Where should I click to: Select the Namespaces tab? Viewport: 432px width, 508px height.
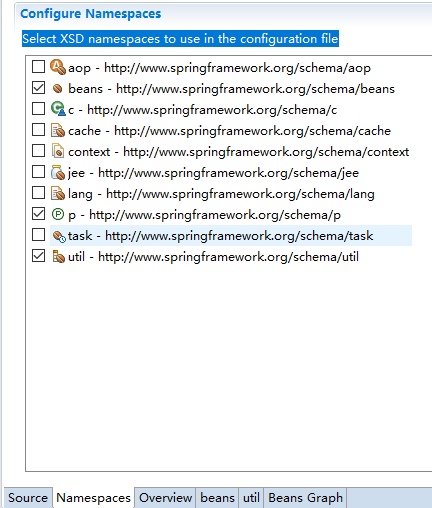[x=94, y=498]
